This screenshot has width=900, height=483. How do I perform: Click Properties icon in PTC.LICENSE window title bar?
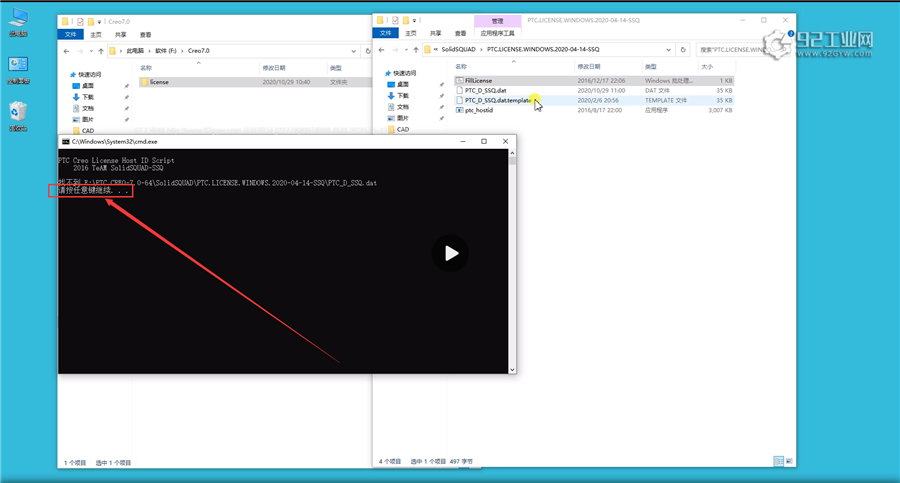click(x=395, y=20)
